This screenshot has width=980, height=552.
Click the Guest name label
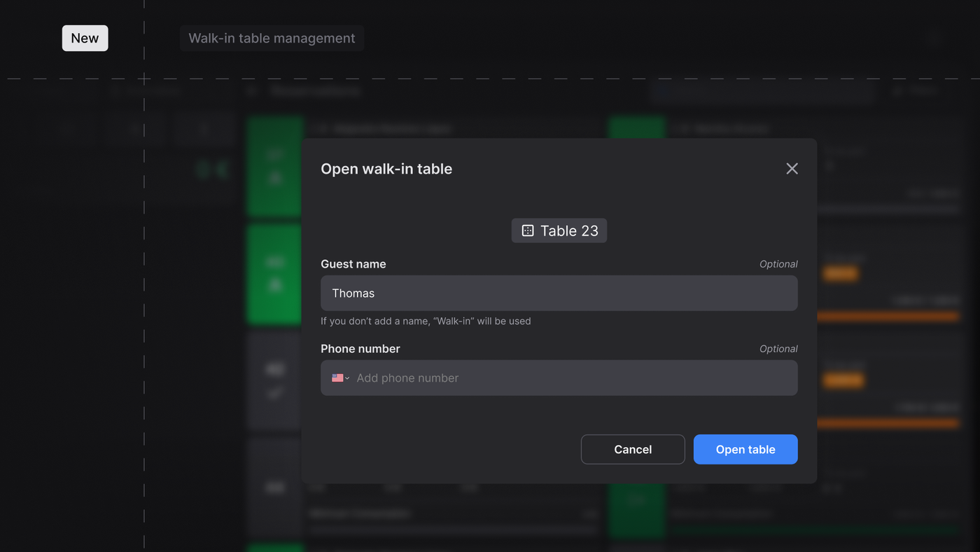353,264
